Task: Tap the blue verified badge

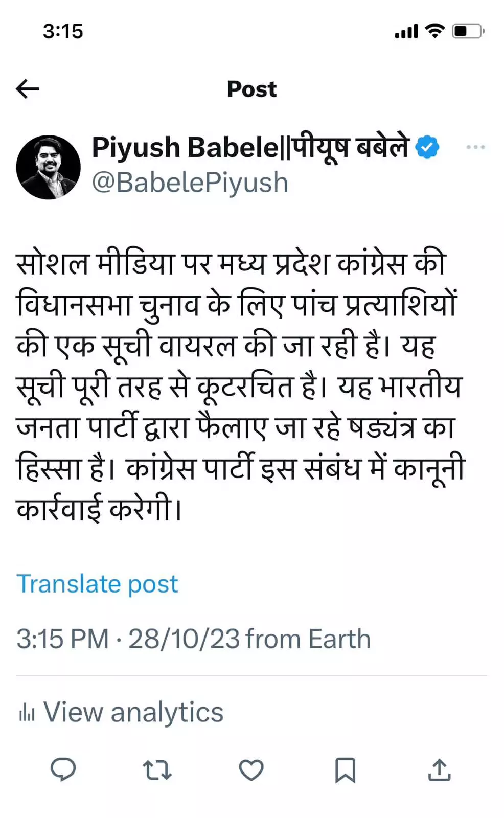Action: click(x=427, y=147)
